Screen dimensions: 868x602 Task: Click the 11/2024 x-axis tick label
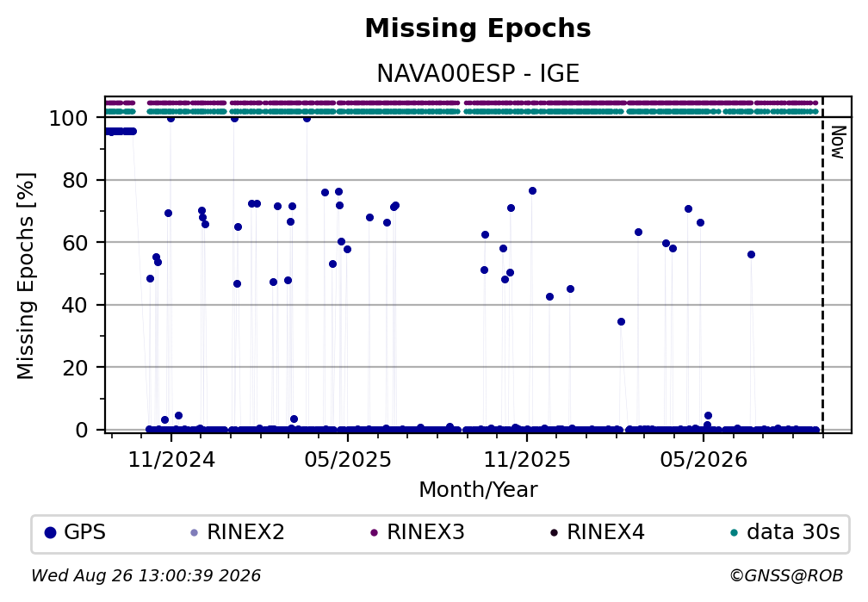[171, 460]
